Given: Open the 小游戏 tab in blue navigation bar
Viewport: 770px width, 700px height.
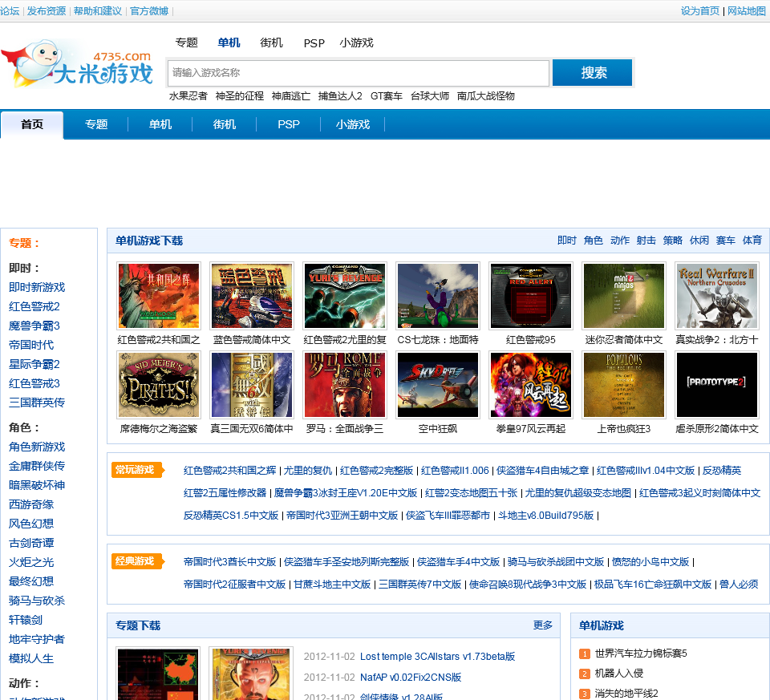Looking at the screenshot, I should pos(353,124).
